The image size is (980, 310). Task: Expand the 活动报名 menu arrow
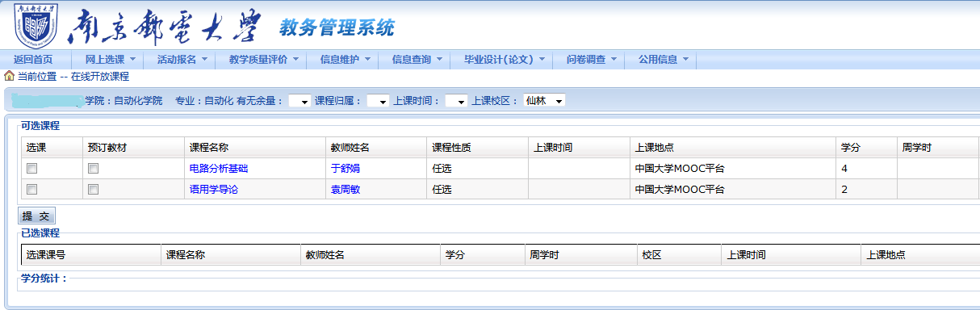(x=204, y=59)
